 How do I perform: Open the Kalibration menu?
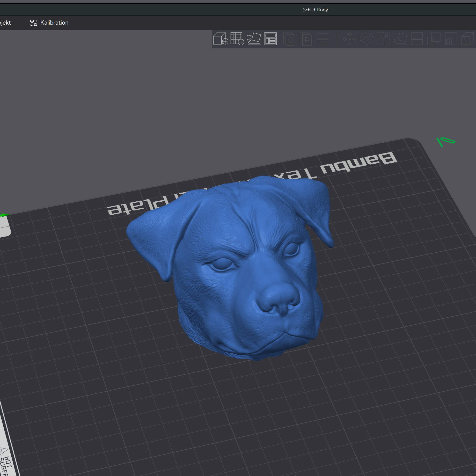49,23
